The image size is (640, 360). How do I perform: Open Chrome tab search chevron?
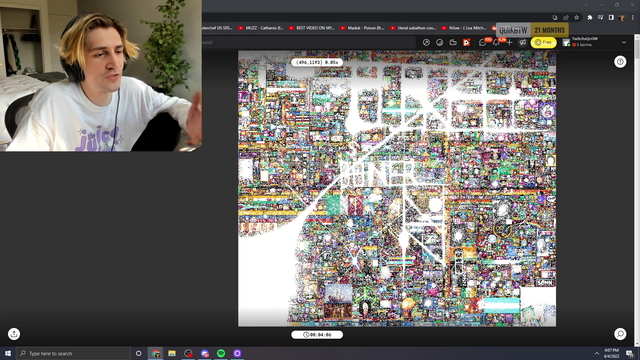(x=586, y=5)
